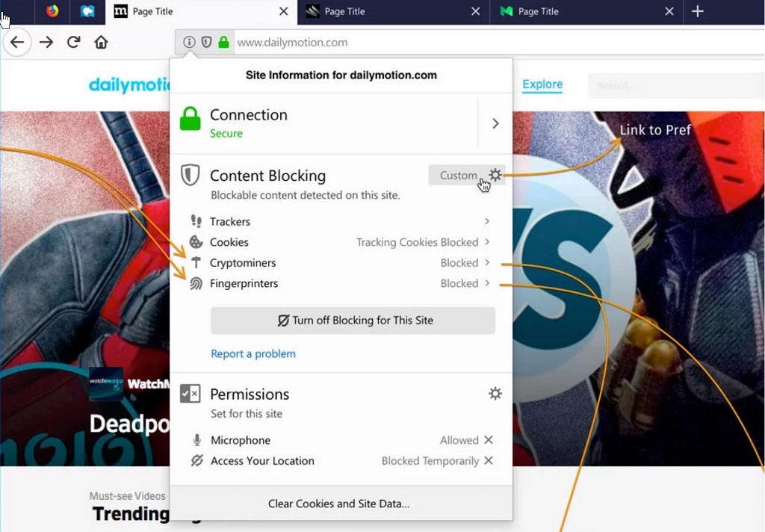
Task: Click the Content Blocking shield icon
Action: (x=191, y=175)
